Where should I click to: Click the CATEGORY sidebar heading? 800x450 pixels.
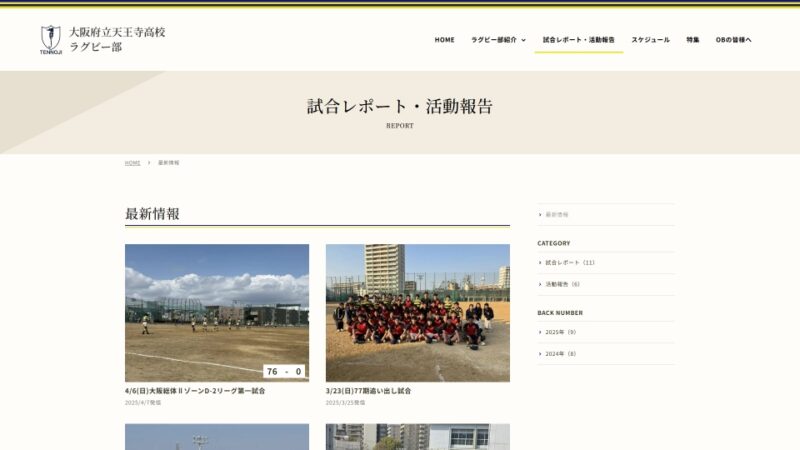[554, 243]
